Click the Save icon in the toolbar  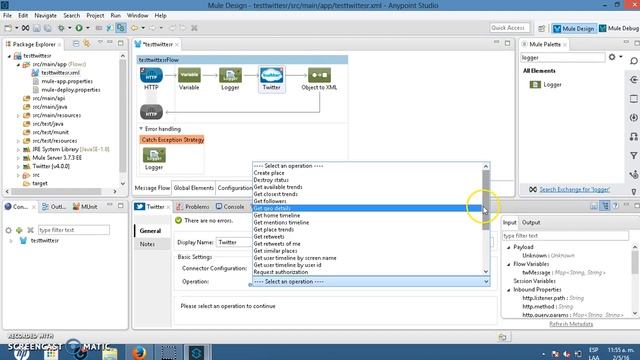click(37, 28)
